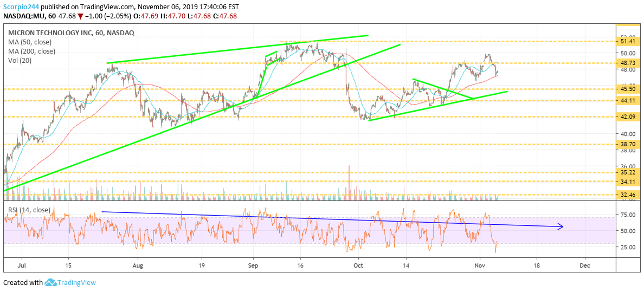Click the 42.09 price level label

[x=627, y=116]
